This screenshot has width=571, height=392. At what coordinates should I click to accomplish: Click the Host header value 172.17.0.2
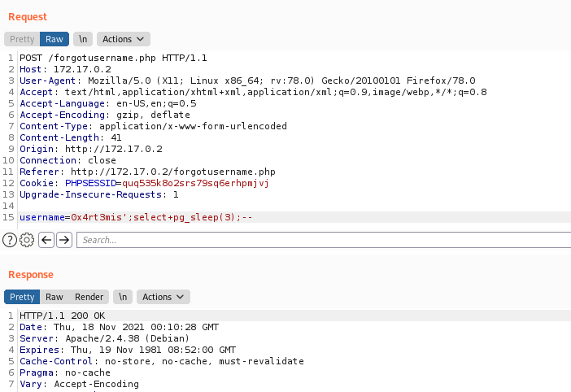click(82, 69)
